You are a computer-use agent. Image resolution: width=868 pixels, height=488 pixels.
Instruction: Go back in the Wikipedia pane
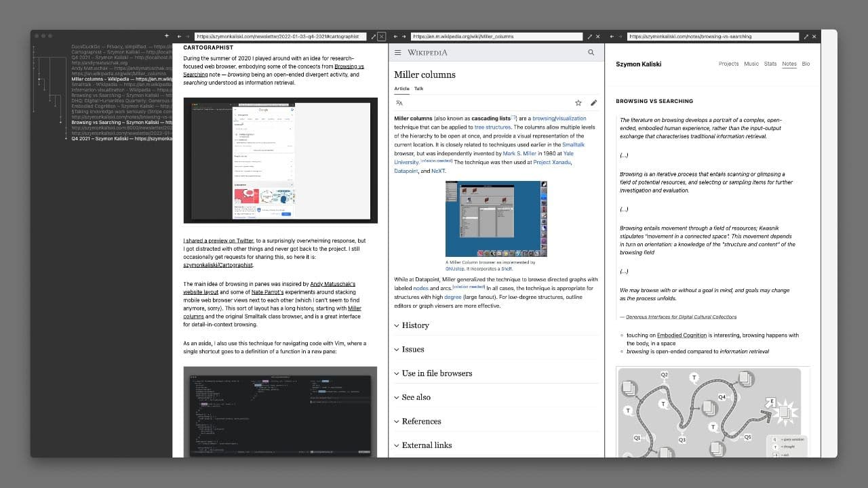coord(396,37)
